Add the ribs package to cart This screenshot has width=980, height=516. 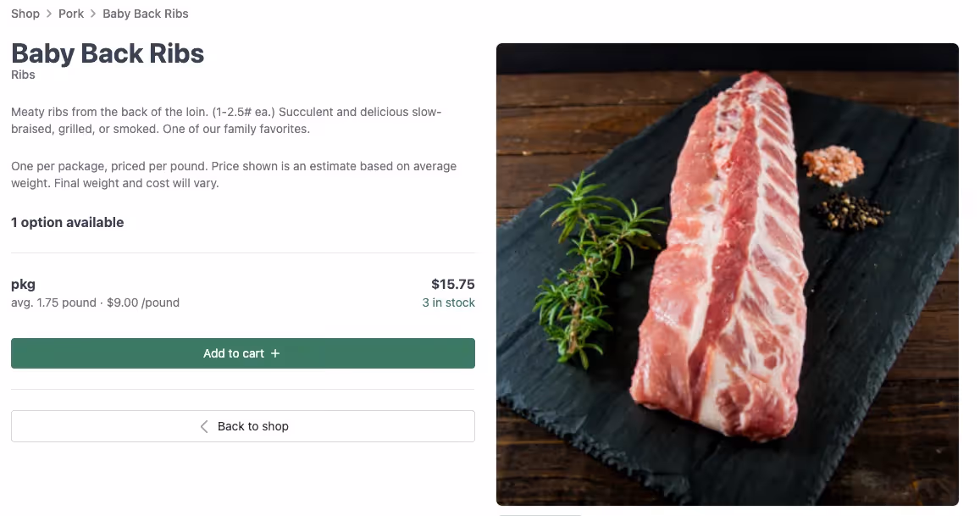(243, 353)
